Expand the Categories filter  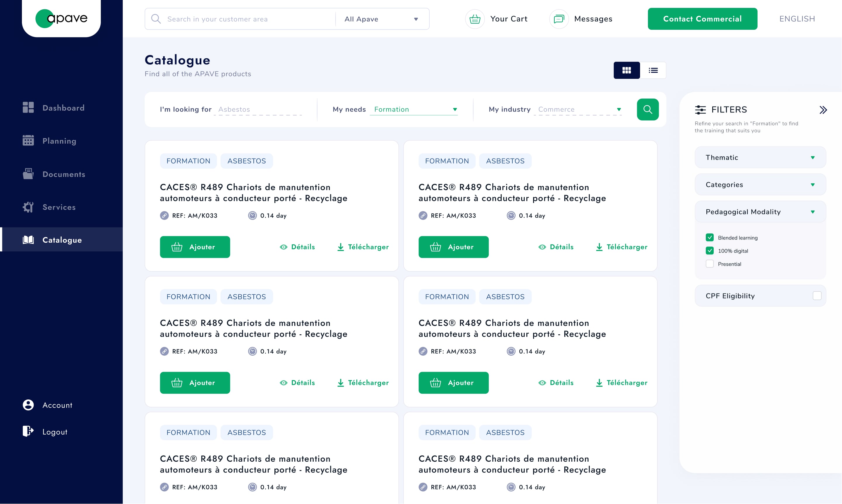(x=760, y=185)
